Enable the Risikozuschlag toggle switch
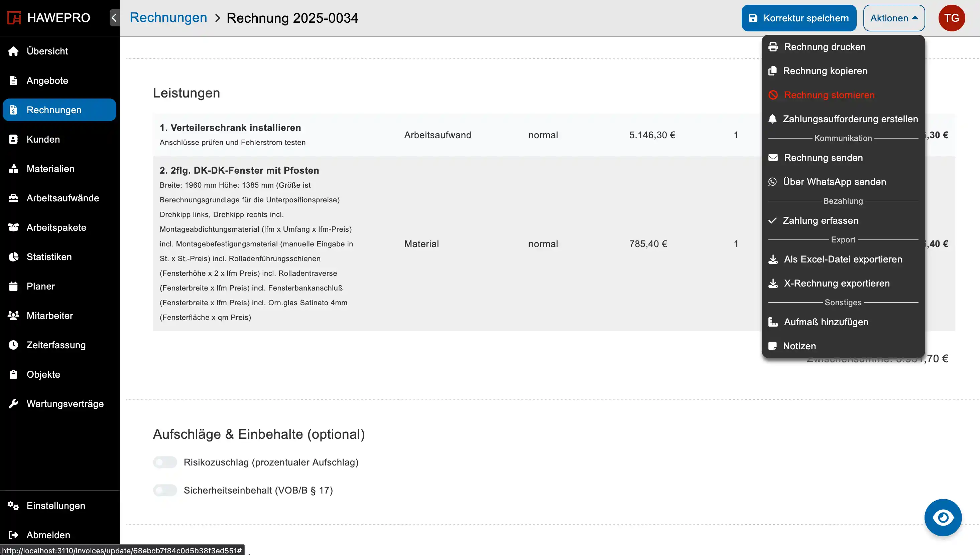 pos(165,463)
